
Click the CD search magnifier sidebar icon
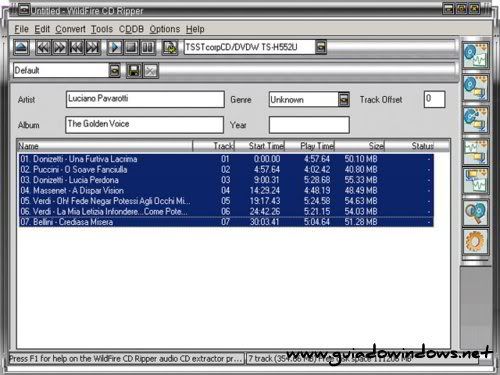pos(476,213)
